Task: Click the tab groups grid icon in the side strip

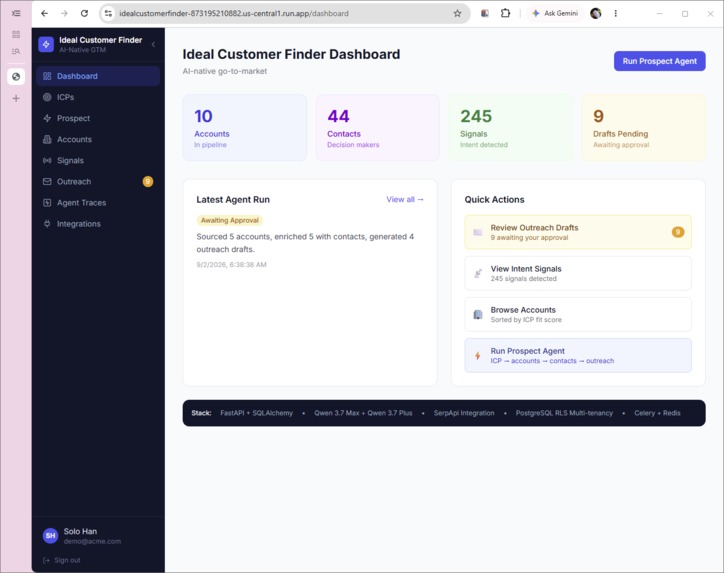Action: pyautogui.click(x=16, y=34)
